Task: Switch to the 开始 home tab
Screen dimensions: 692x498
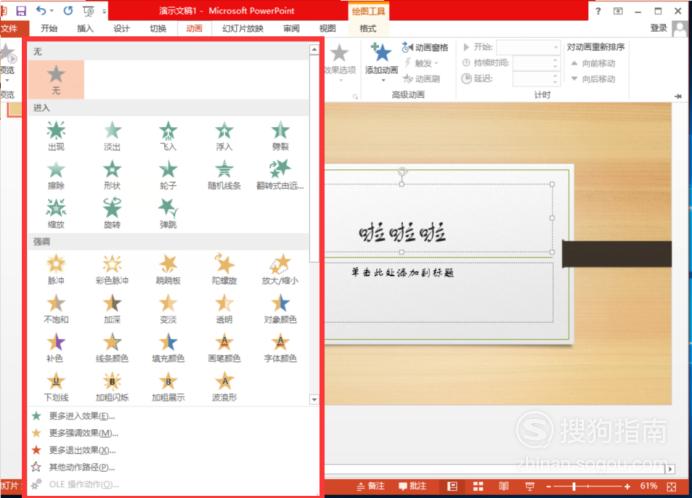Action: [x=49, y=29]
